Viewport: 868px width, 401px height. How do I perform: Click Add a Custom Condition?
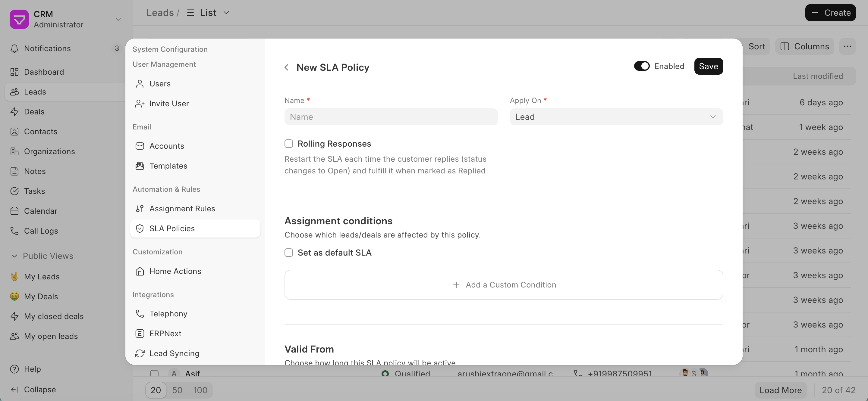(x=503, y=285)
